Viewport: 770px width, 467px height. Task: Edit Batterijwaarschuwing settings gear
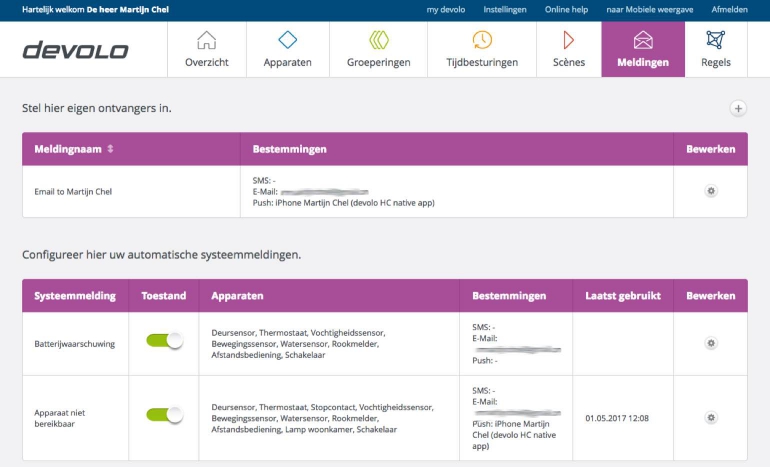711,343
